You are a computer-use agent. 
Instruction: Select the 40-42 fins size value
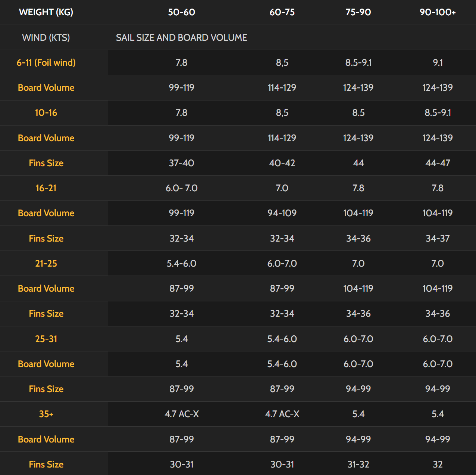tap(282, 163)
